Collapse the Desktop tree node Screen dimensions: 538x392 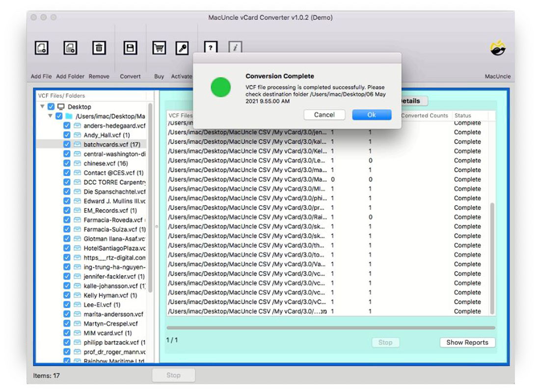(x=42, y=106)
